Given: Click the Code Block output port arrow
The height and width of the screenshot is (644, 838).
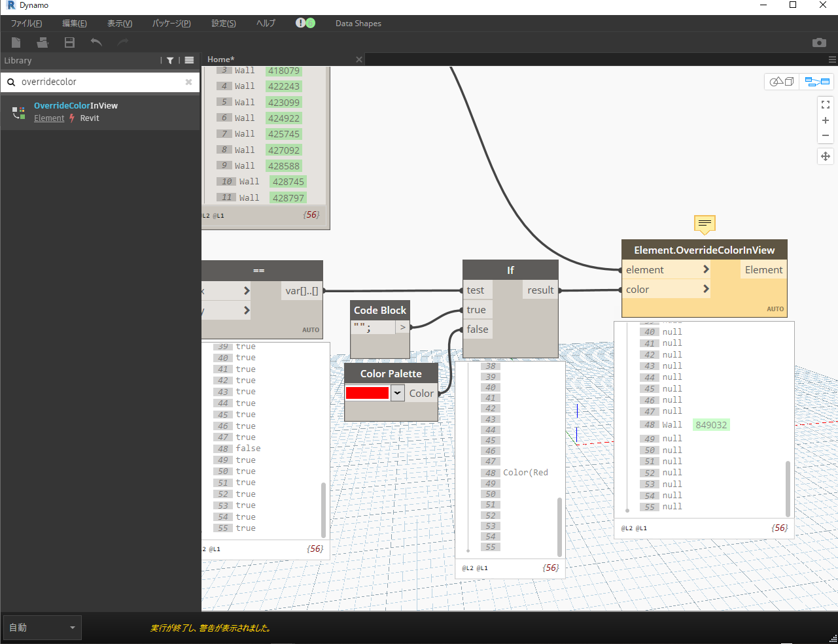Looking at the screenshot, I should click(x=403, y=327).
